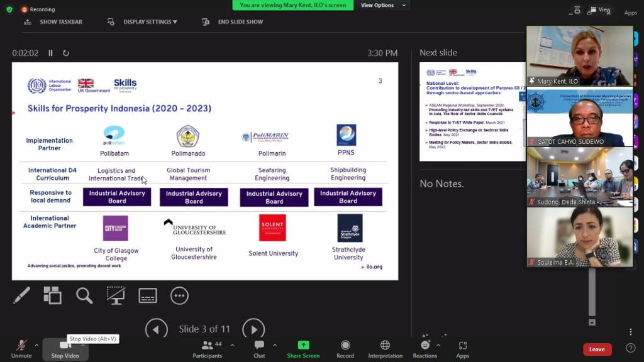Click Polimarin's Industrial Advisory Board box
The height and width of the screenshot is (362, 644).
(274, 197)
